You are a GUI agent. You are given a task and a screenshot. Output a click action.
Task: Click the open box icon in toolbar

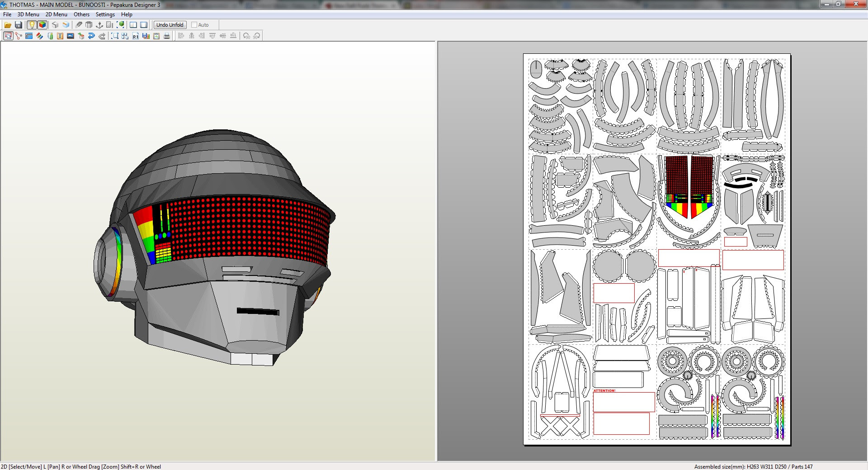click(x=89, y=25)
